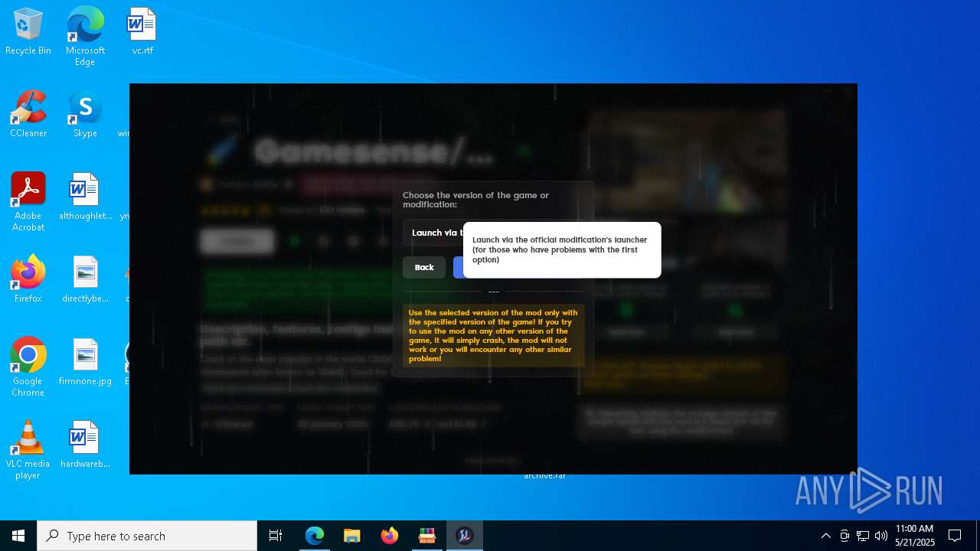The height and width of the screenshot is (551, 980).
Task: Open Recycle Bin on desktop
Action: click(28, 33)
